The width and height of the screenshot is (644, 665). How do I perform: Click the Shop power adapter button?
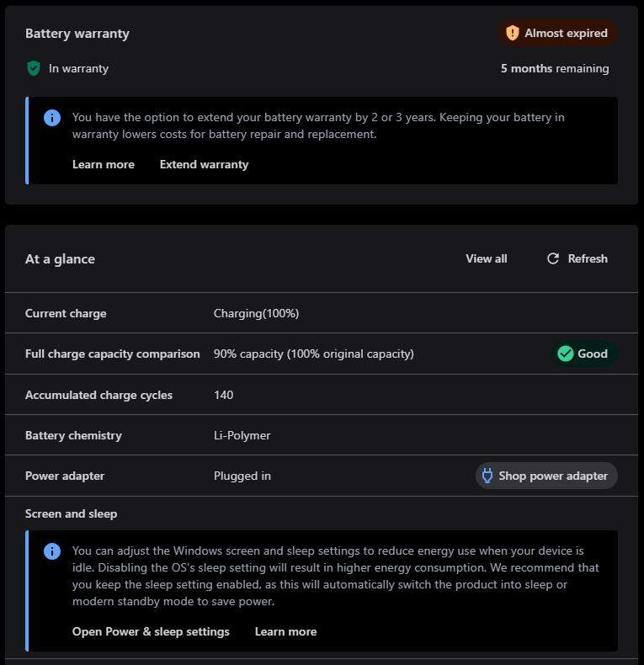click(546, 476)
